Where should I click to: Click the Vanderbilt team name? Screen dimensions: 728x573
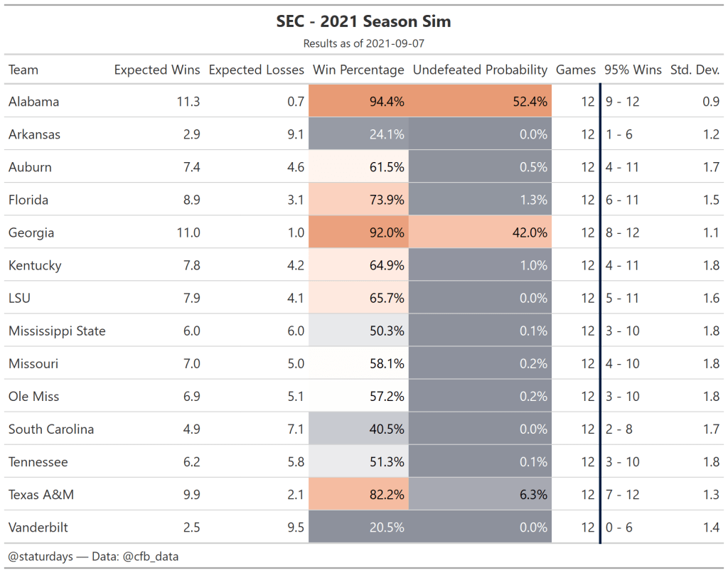38,528
